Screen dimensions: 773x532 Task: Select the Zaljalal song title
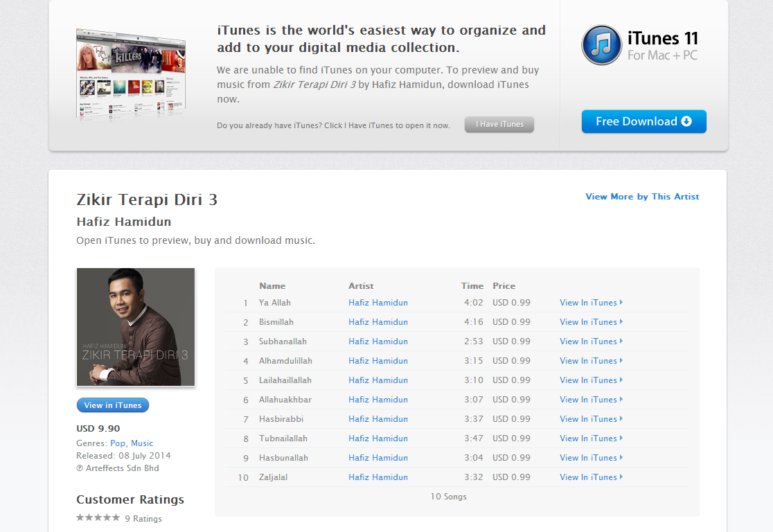[273, 477]
